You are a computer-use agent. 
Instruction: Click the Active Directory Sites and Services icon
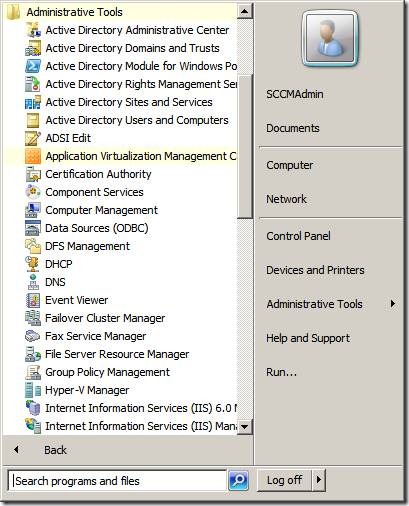[33, 102]
